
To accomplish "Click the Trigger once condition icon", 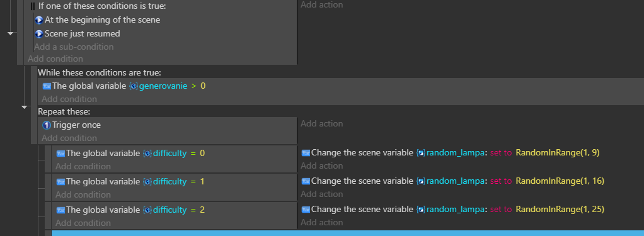I will coord(47,125).
